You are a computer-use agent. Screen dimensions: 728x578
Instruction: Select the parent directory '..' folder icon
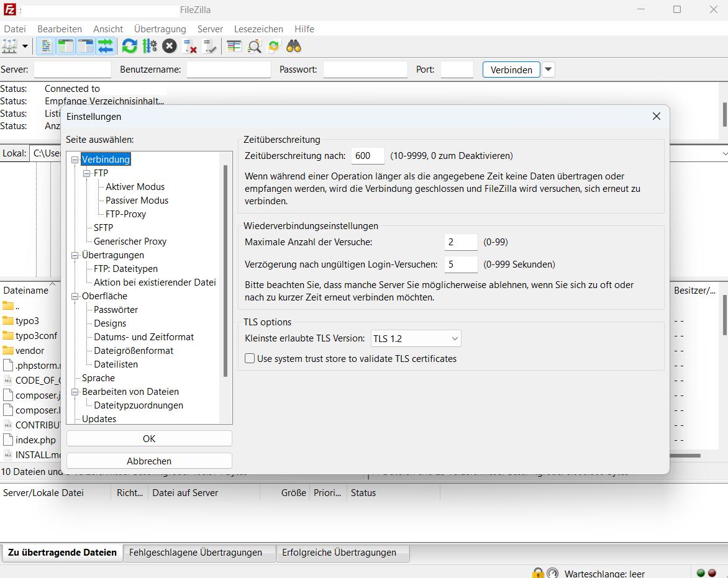point(8,305)
